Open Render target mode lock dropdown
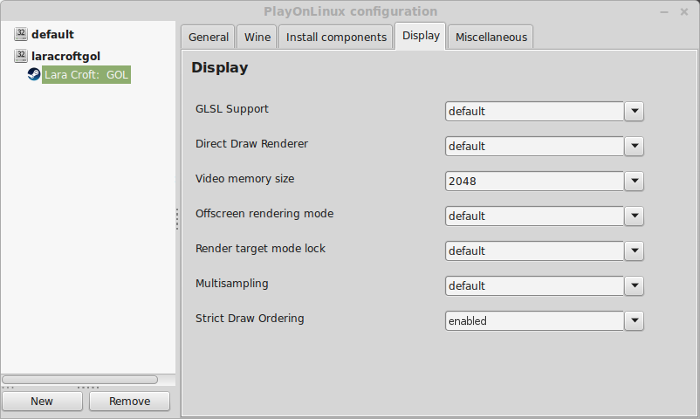The width and height of the screenshot is (700, 419). [634, 251]
